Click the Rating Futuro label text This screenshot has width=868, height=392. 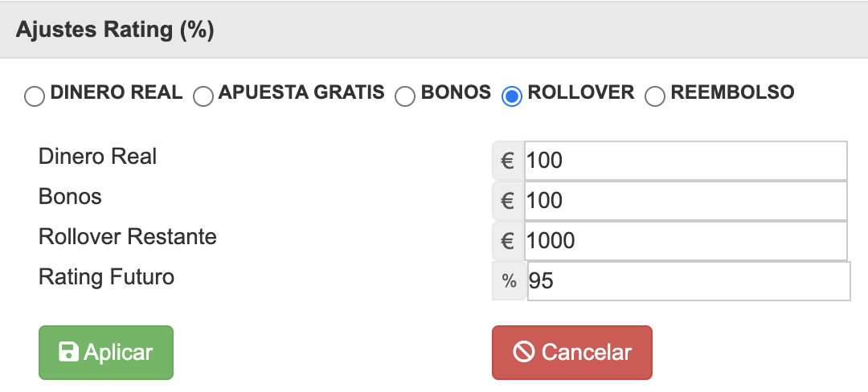coord(106,276)
